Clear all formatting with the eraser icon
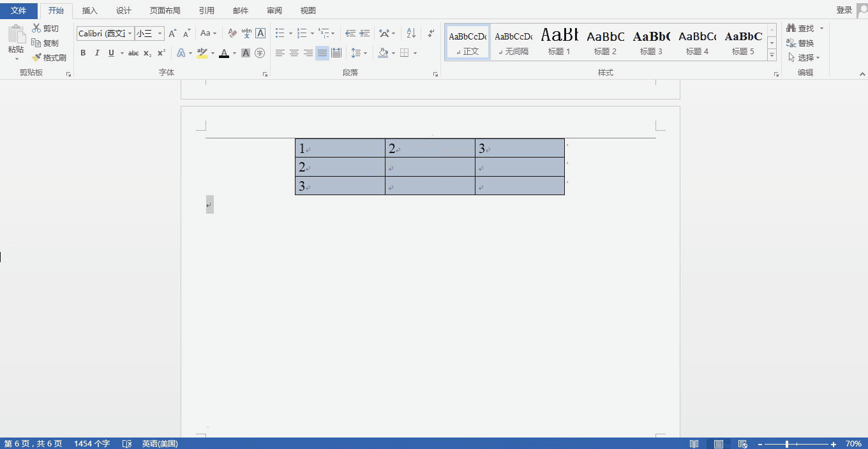The width and height of the screenshot is (868, 449). [x=232, y=33]
